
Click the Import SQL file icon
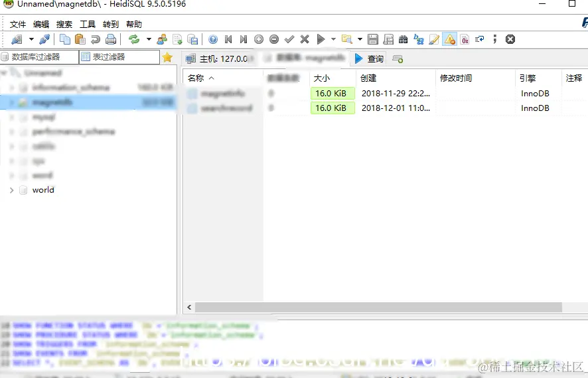point(177,39)
